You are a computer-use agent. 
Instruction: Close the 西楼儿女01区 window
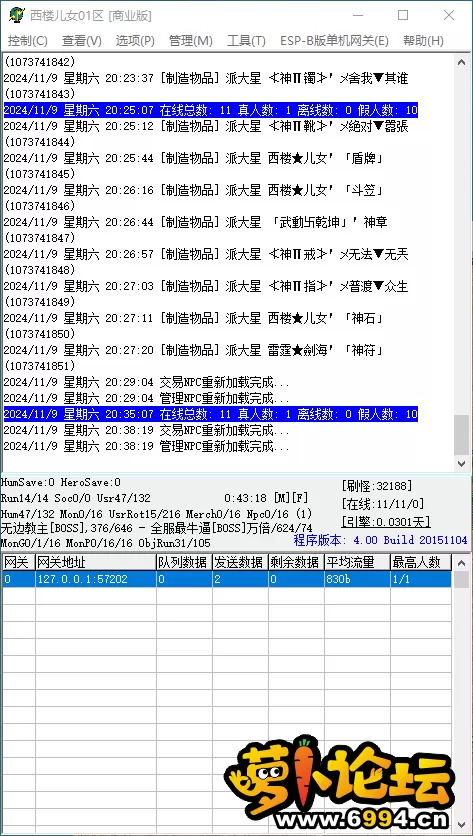coord(449,15)
